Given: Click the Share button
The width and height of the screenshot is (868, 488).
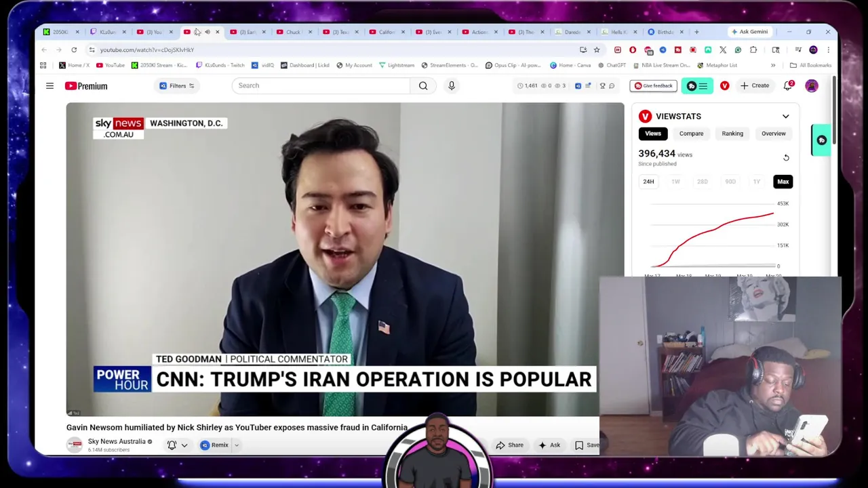Looking at the screenshot, I should coord(509,445).
